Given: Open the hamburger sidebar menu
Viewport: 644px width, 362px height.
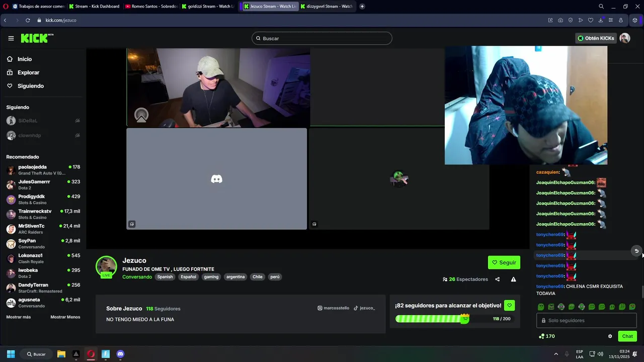Looking at the screenshot, I should pyautogui.click(x=11, y=38).
